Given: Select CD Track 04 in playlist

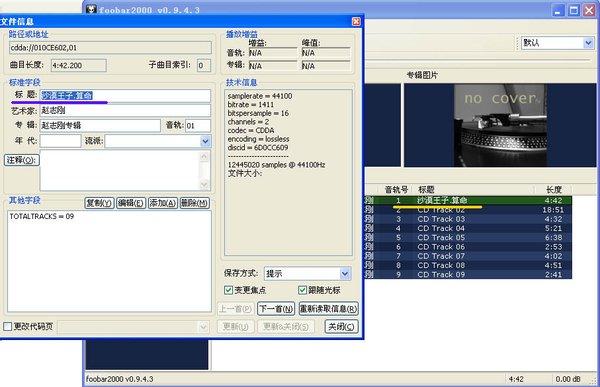Looking at the screenshot, I should pyautogui.click(x=468, y=229).
